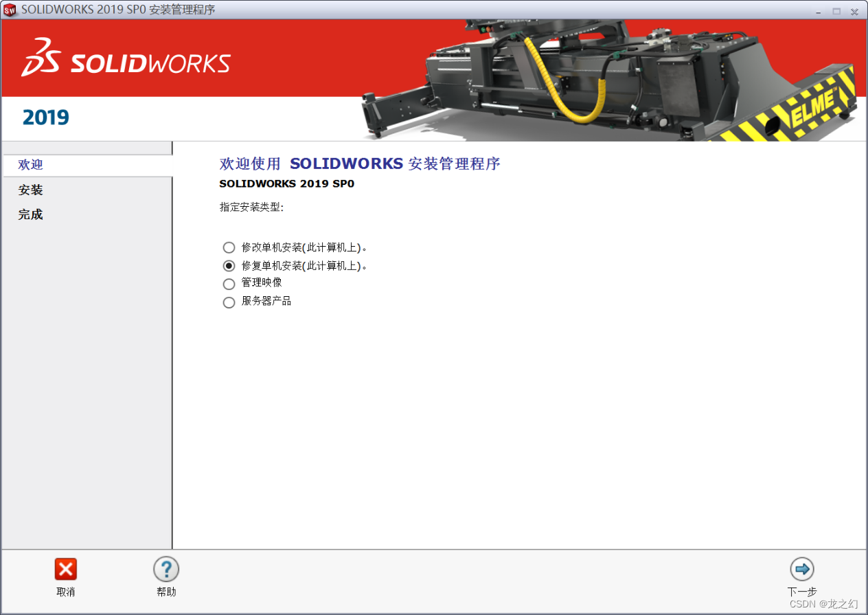Screen dimensions: 868x615
Task: Click the Next arrow icon
Action: (x=802, y=569)
